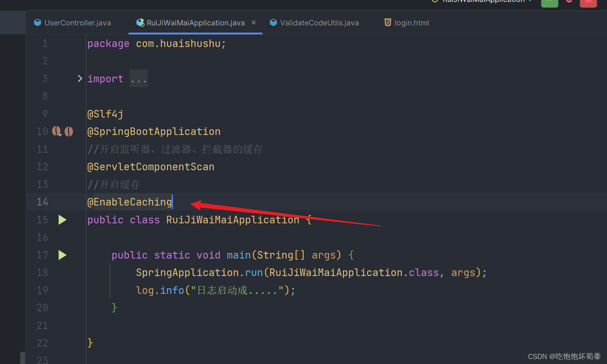Click the run gutter icon beside main method
Viewport: 607px width, 364px height.
63,255
